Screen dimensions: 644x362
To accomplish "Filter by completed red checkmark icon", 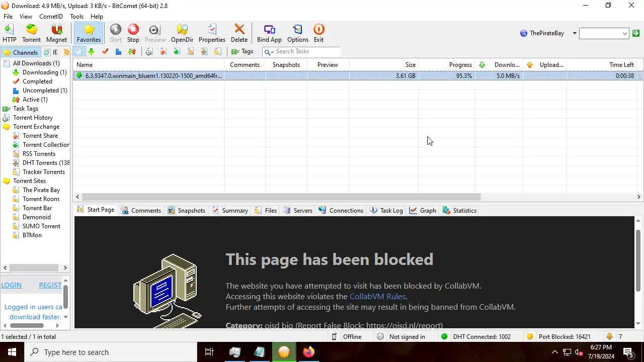I will [105, 51].
